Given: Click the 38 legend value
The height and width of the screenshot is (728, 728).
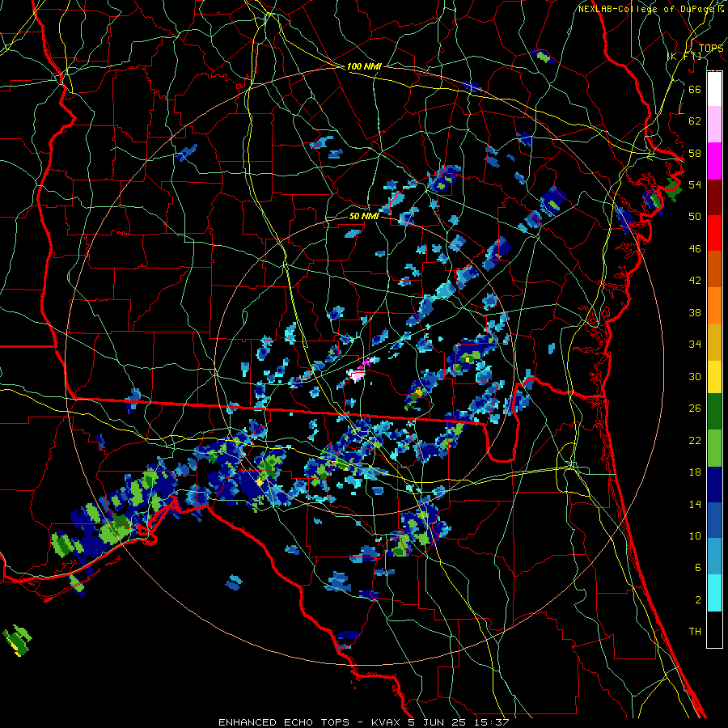Looking at the screenshot, I should coord(695,312).
